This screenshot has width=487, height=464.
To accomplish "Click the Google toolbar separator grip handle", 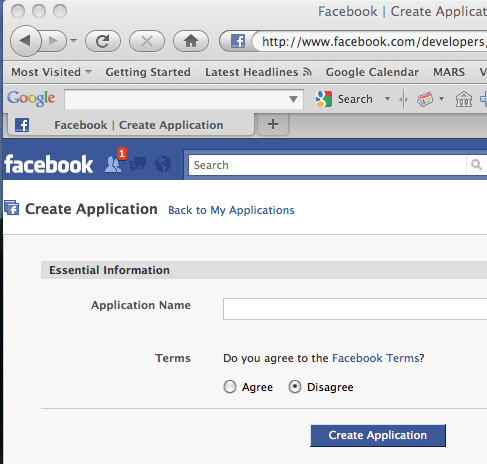I will click(x=403, y=99).
